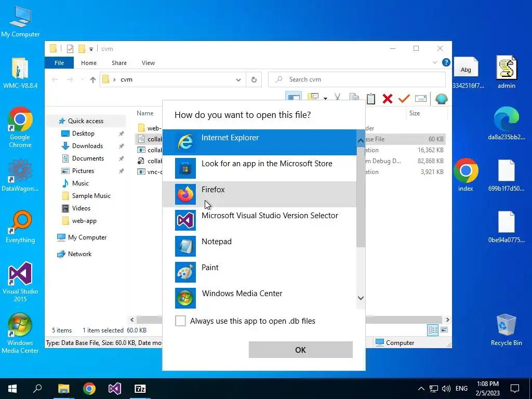This screenshot has height=399, width=532.
Task: Open web-app folder in navigation pane
Action: click(x=84, y=220)
